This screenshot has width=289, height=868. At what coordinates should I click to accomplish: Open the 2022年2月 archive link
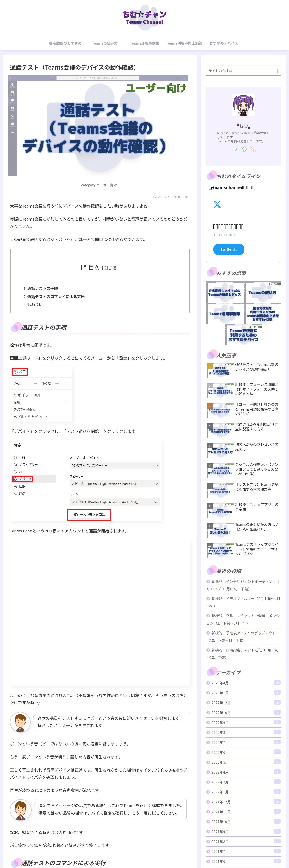click(x=244, y=782)
